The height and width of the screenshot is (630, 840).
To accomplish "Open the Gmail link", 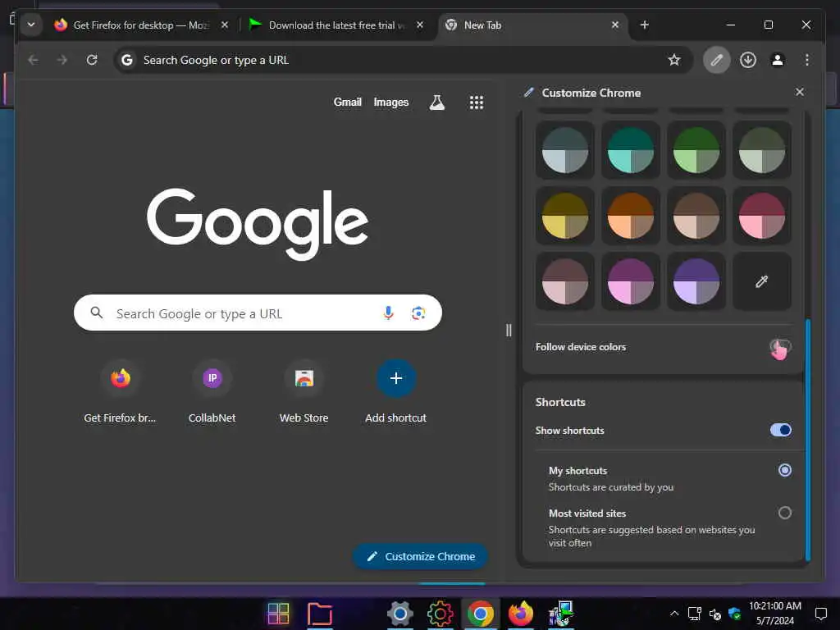I will click(x=347, y=102).
